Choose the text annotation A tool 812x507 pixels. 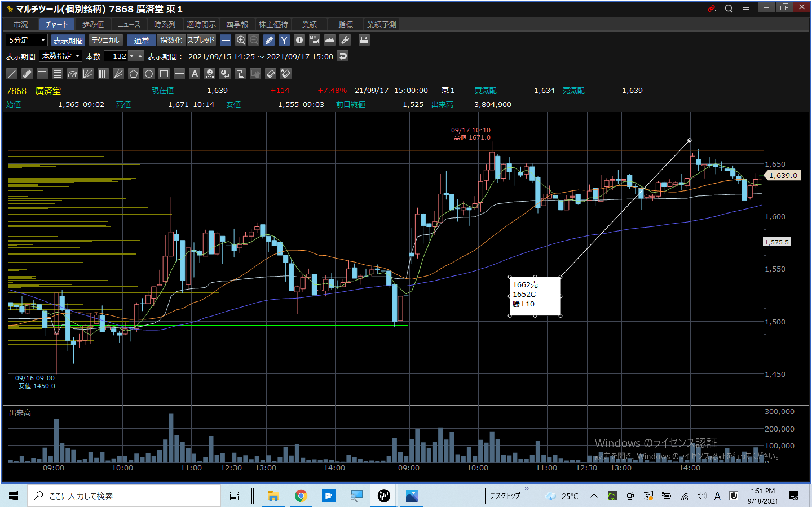click(x=195, y=74)
